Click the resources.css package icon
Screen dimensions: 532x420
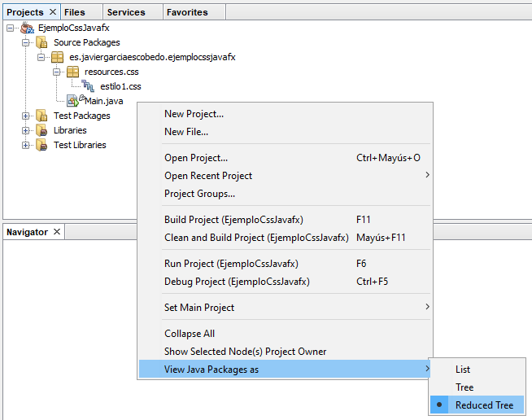coord(72,72)
